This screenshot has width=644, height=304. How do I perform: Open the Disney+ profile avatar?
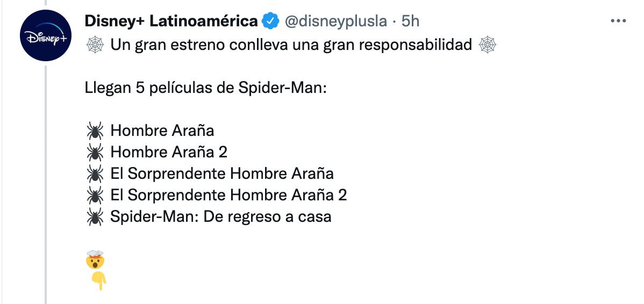point(46,35)
